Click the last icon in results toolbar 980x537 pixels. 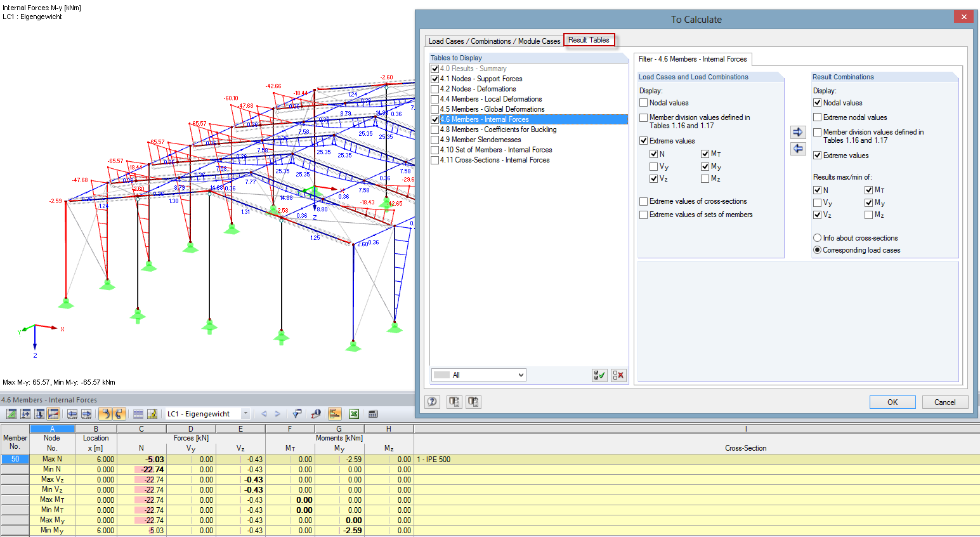pos(373,414)
